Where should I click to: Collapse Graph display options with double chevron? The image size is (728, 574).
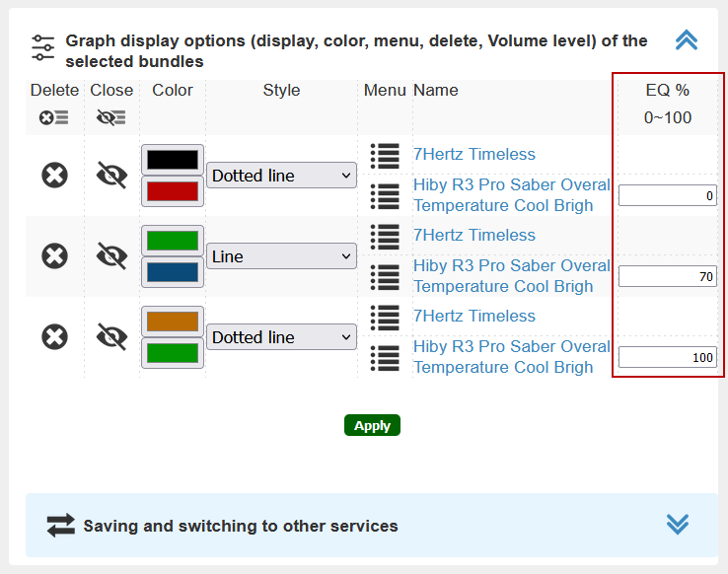687,39
